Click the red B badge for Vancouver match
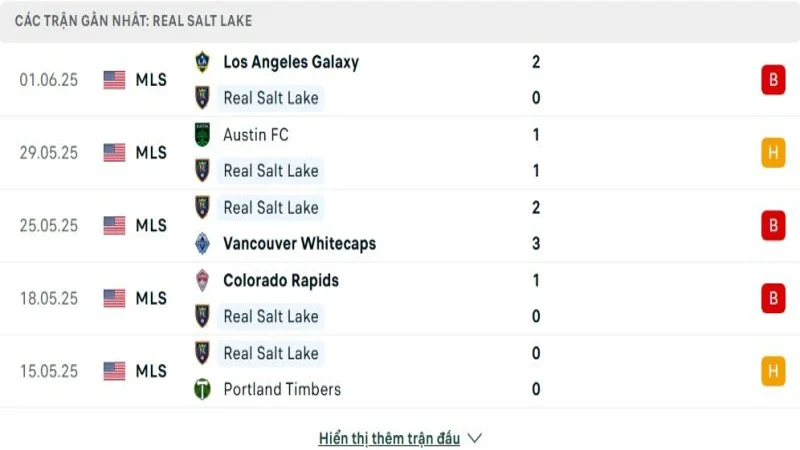The image size is (800, 450). (x=772, y=226)
